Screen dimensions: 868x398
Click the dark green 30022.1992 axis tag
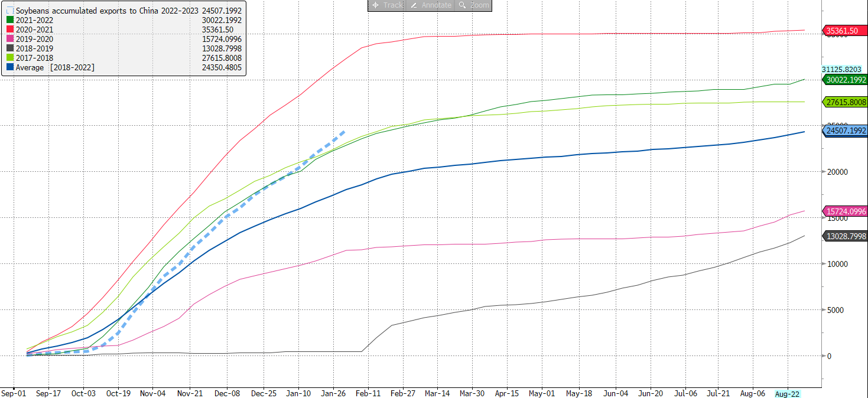pos(844,80)
